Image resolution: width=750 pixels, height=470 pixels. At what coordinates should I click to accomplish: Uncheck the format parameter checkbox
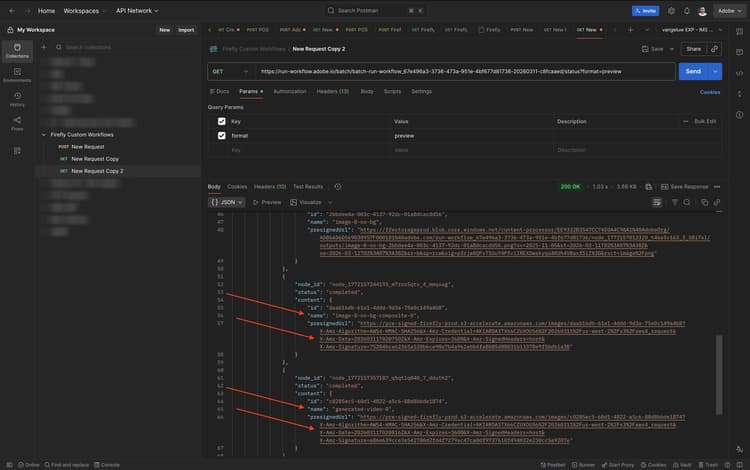(x=221, y=136)
